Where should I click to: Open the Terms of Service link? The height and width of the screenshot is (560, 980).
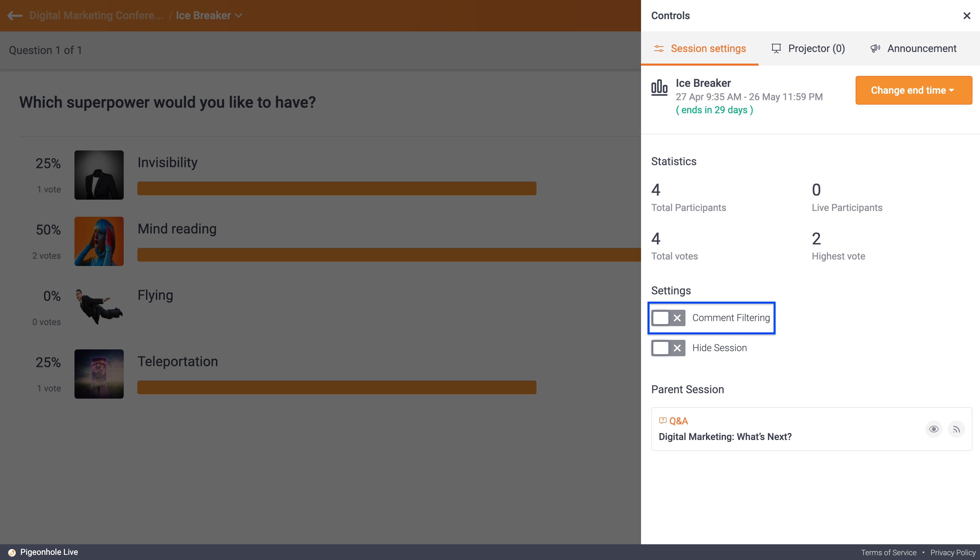(x=888, y=552)
